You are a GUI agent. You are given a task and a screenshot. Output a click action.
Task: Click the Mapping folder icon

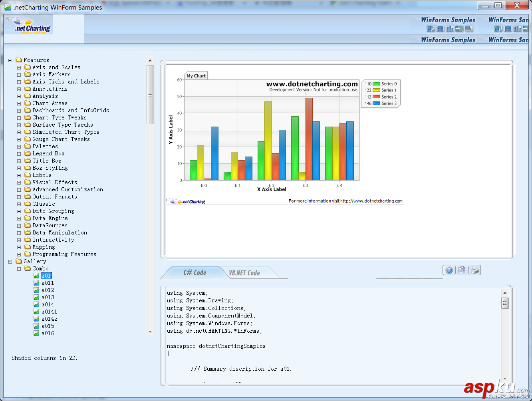click(x=28, y=247)
